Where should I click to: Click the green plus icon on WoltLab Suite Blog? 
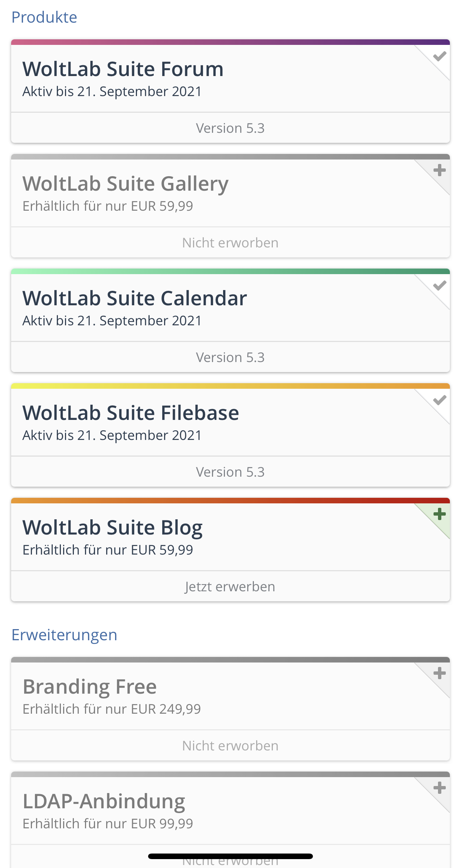pyautogui.click(x=439, y=514)
